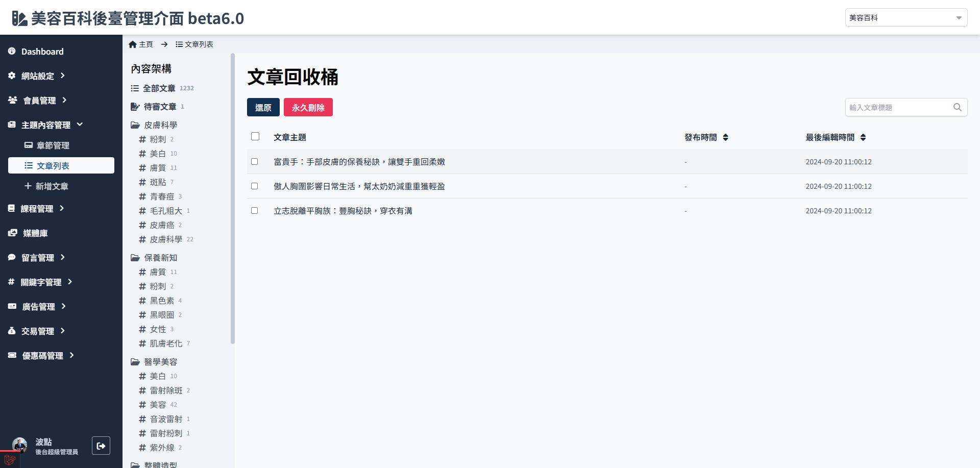Click the 永久刪除 button

(x=308, y=107)
